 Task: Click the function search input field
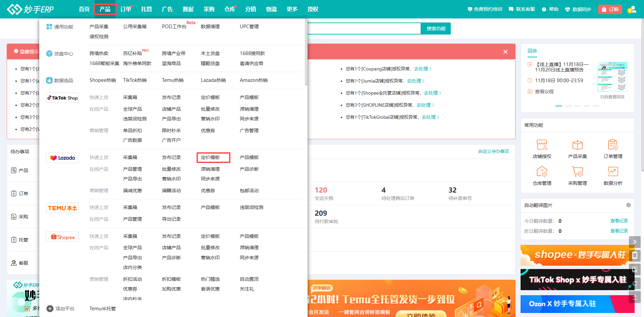(364, 29)
